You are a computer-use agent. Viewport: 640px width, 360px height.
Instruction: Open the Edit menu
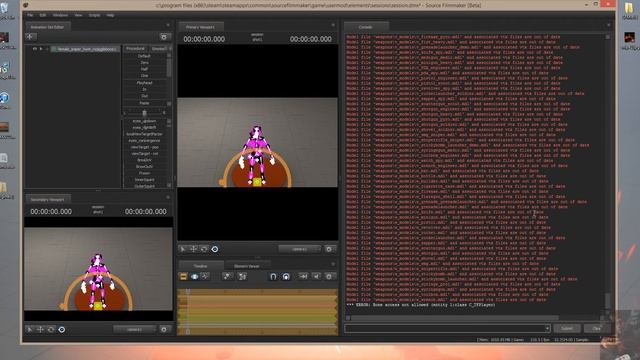coord(43,15)
